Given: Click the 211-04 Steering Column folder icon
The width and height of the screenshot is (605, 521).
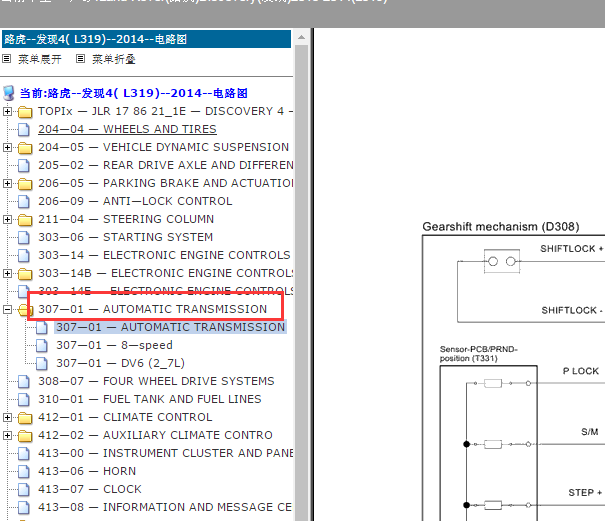Looking at the screenshot, I should [x=25, y=220].
